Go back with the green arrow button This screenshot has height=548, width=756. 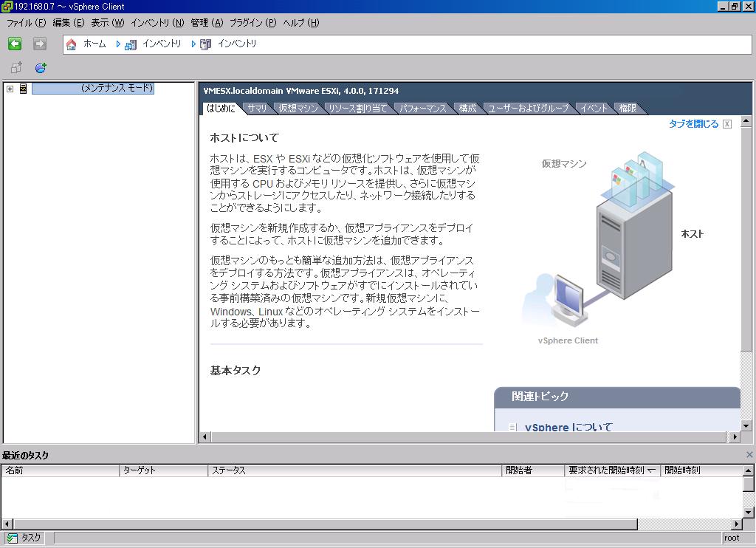click(x=15, y=44)
